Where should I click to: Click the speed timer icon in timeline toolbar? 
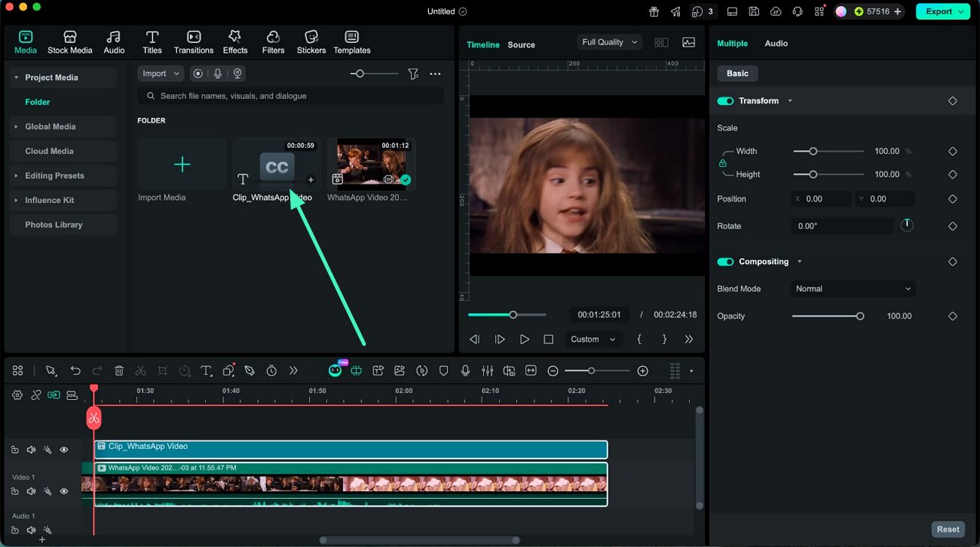point(271,370)
